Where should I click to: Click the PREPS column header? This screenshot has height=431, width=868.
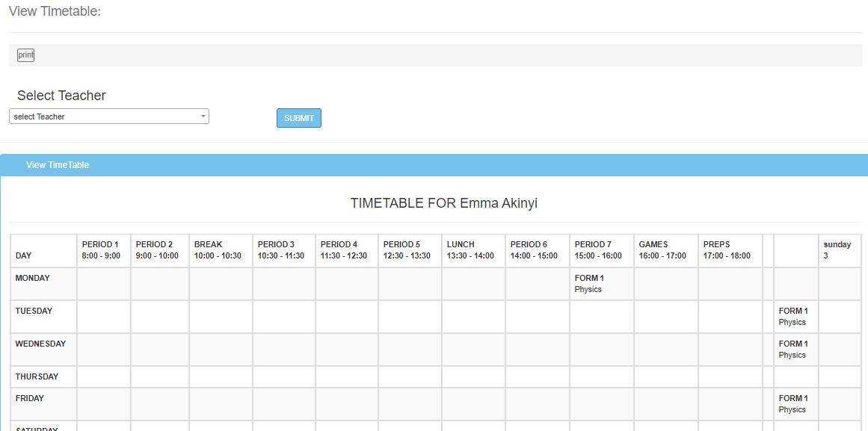click(x=727, y=250)
